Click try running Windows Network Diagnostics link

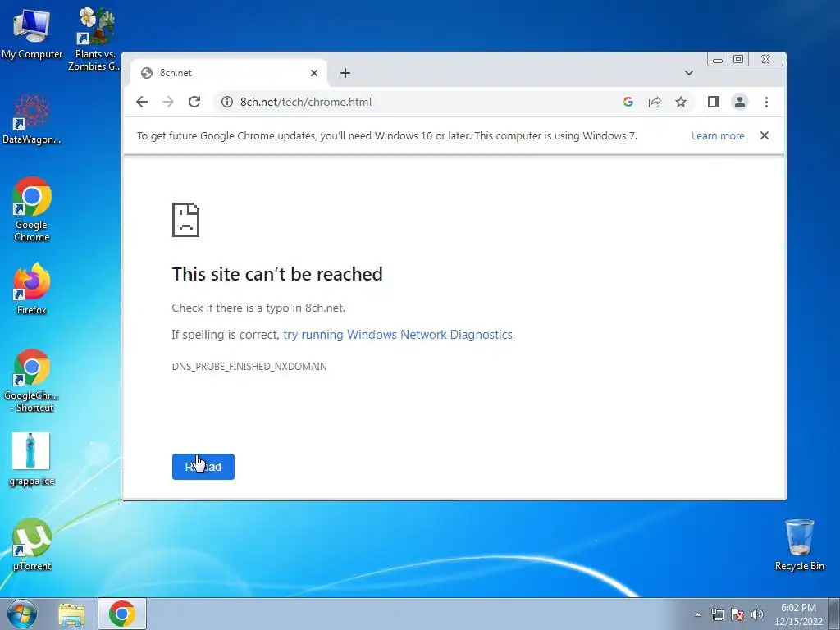[x=398, y=335]
